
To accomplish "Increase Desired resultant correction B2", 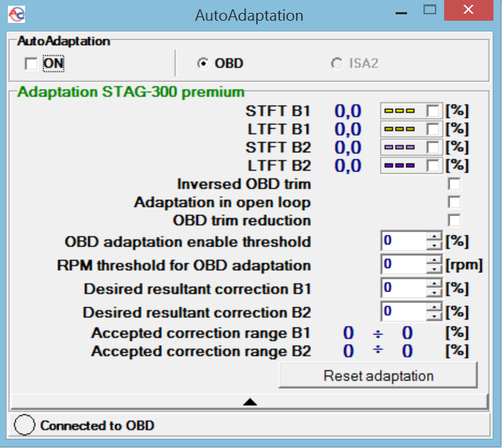I will click(x=434, y=307).
